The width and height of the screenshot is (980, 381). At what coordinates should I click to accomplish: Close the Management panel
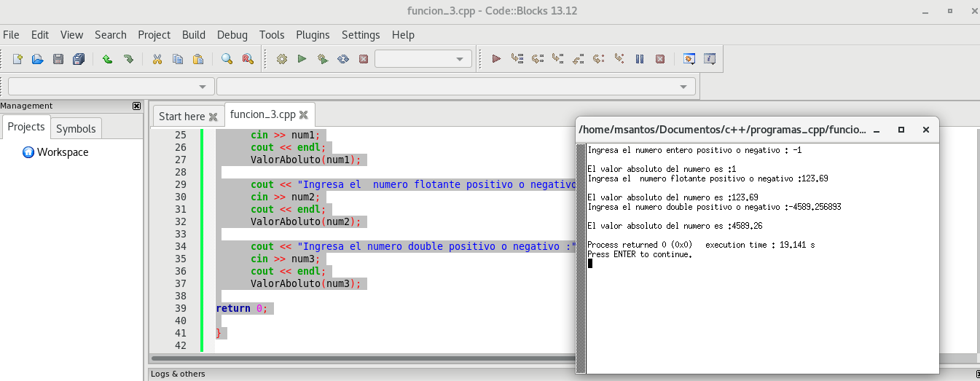point(136,106)
